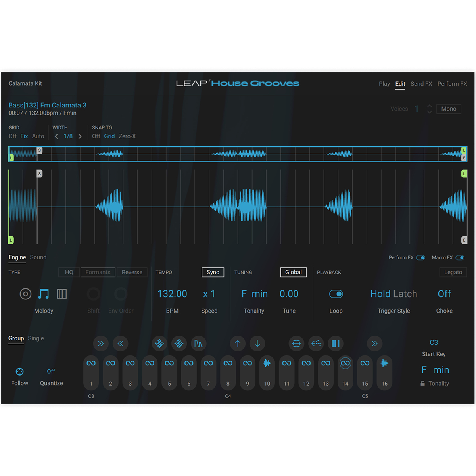Click the down arrow above the pads
Viewport: 476px width, 476px height.
coord(257,344)
